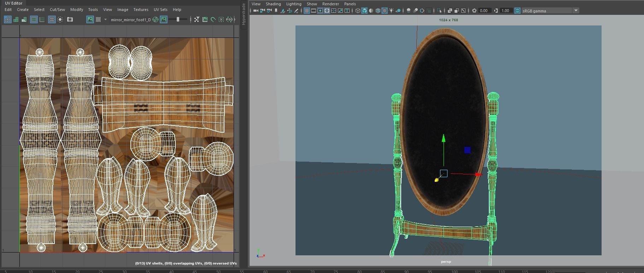Click the select camera icon in viewport
The height and width of the screenshot is (273, 644).
click(256, 11)
